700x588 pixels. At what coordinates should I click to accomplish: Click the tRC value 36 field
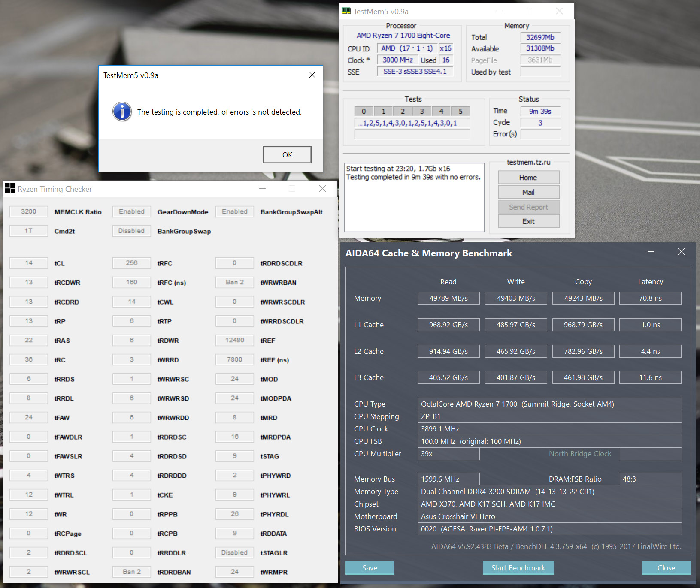(x=29, y=359)
